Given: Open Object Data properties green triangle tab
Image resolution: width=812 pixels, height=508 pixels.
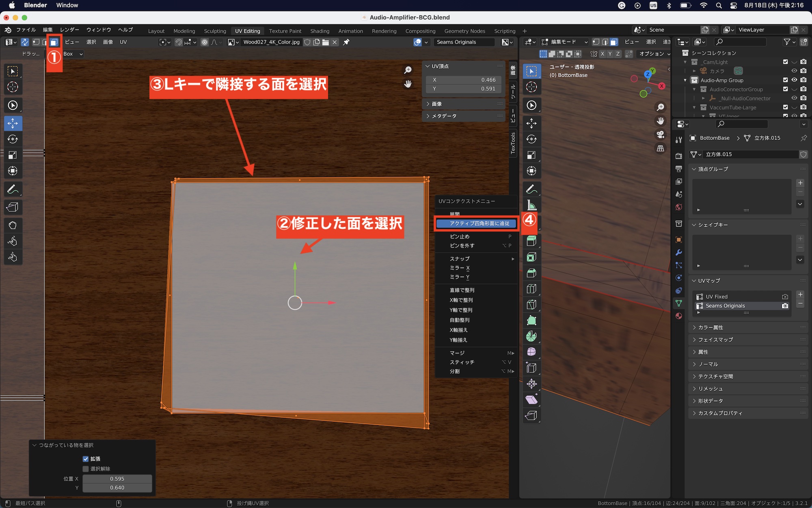Looking at the screenshot, I should [678, 303].
